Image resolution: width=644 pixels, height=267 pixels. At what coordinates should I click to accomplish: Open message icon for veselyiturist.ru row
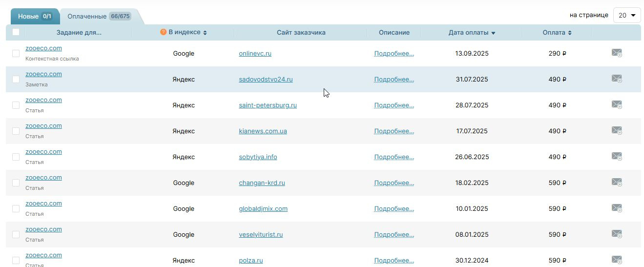(x=617, y=234)
